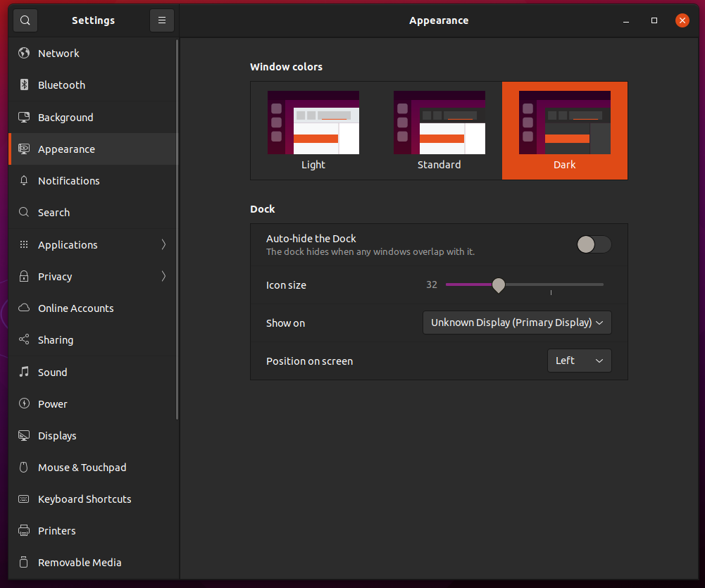The width and height of the screenshot is (705, 588).
Task: Click the Sharing icon in sidebar
Action: click(x=24, y=339)
